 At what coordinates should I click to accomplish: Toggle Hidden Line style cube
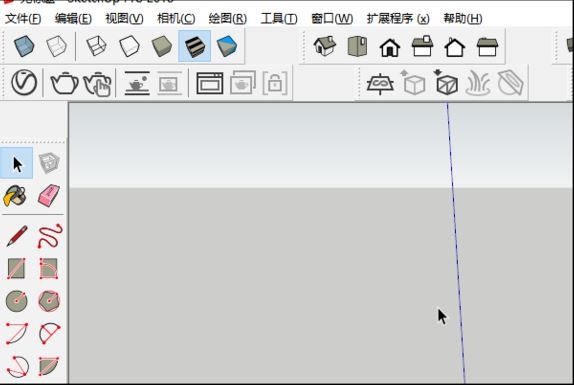(x=129, y=46)
